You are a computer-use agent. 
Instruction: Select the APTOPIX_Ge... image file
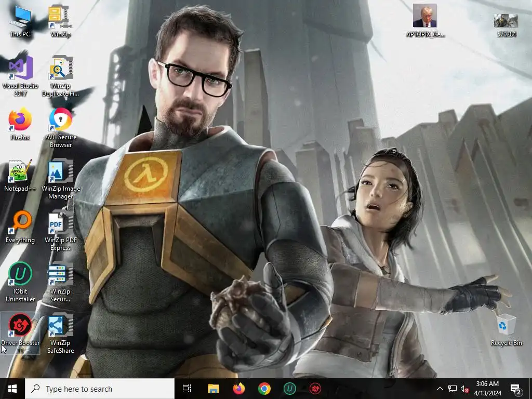[425, 21]
